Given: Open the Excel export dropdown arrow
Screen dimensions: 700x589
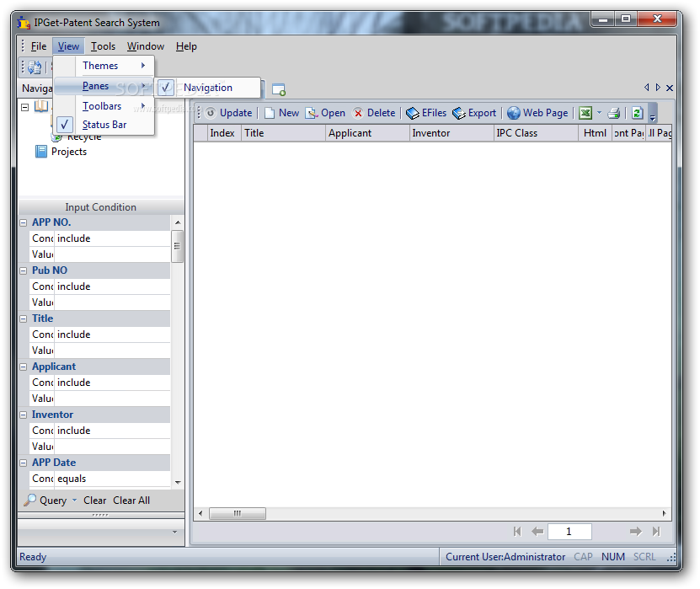Looking at the screenshot, I should [599, 113].
